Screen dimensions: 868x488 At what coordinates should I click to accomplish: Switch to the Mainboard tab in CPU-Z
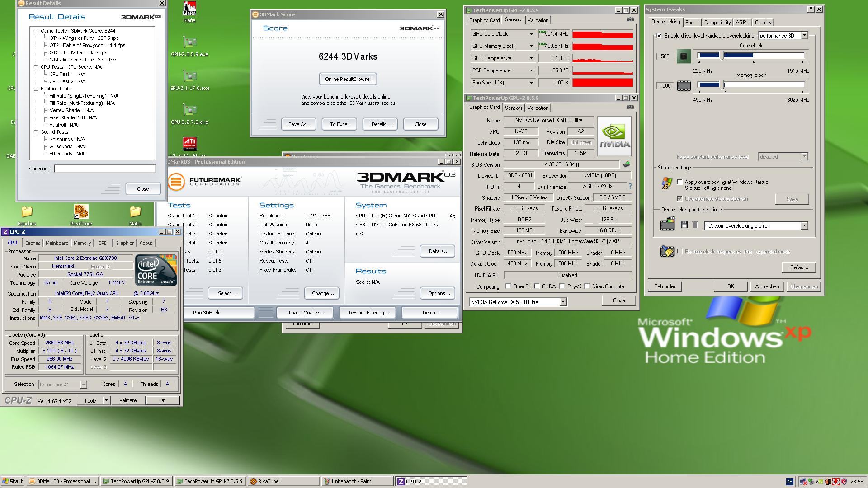(x=57, y=243)
